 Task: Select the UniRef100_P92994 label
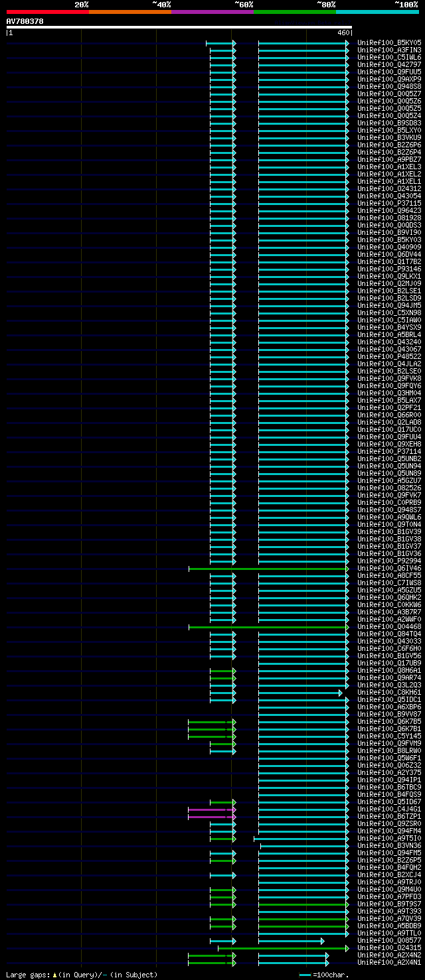pos(389,561)
